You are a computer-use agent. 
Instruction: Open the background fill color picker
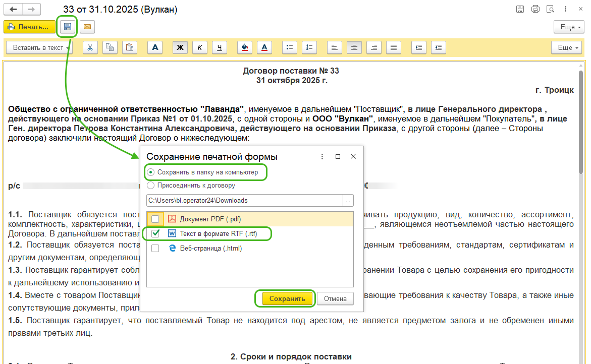point(245,47)
